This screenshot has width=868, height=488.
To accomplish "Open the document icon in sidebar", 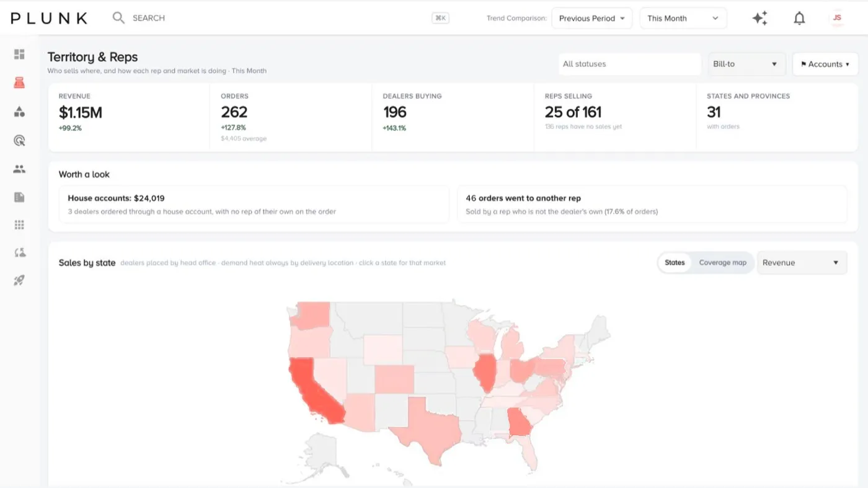I will [19, 197].
